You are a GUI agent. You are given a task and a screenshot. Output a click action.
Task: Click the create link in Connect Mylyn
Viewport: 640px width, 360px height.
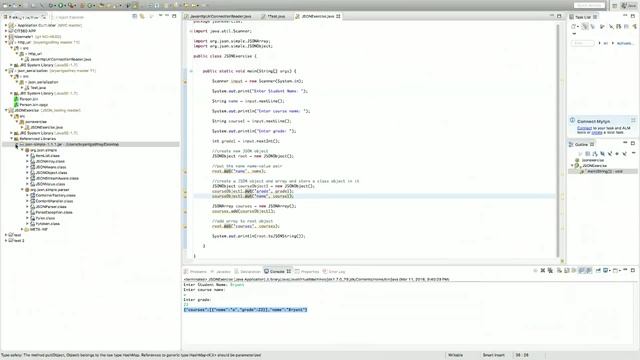[597, 132]
